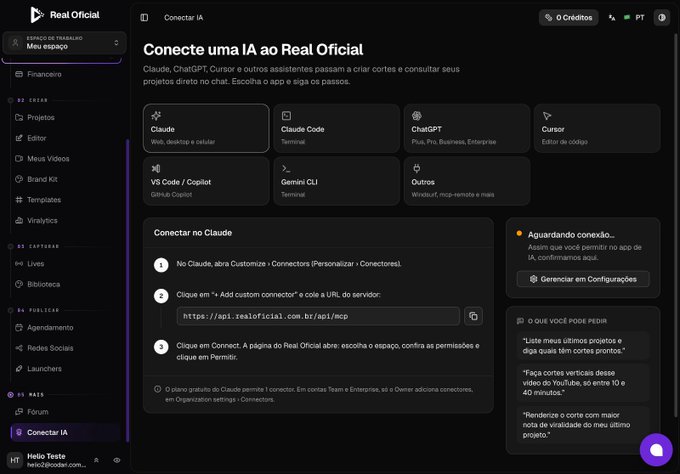Click Gerenciar em Configurações button

click(583, 279)
